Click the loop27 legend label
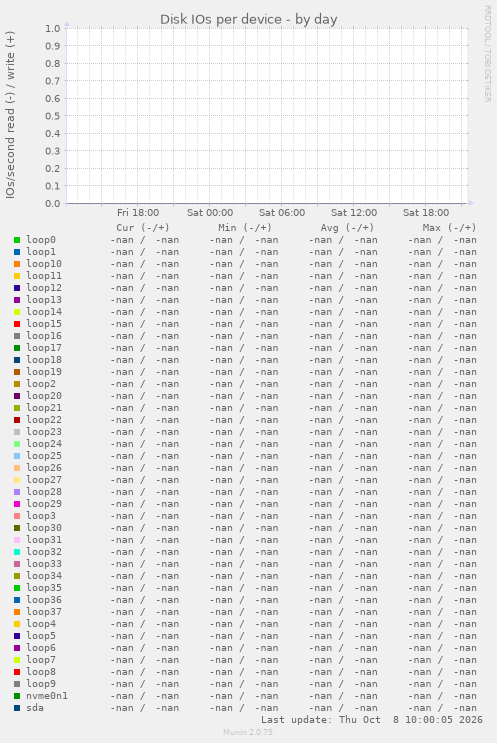This screenshot has width=497, height=743. click(x=44, y=480)
